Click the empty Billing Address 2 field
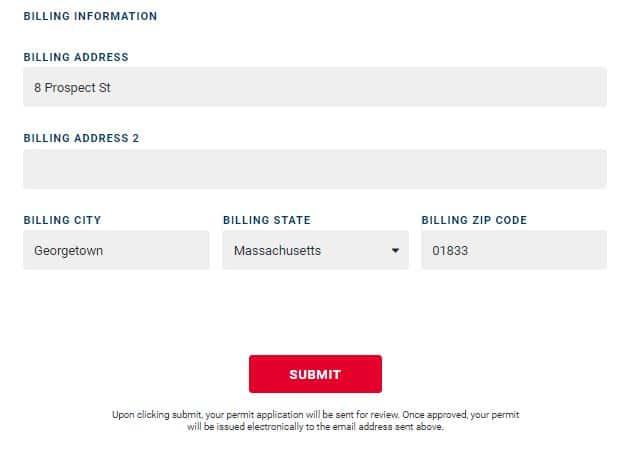The height and width of the screenshot is (460, 629). tap(314, 169)
